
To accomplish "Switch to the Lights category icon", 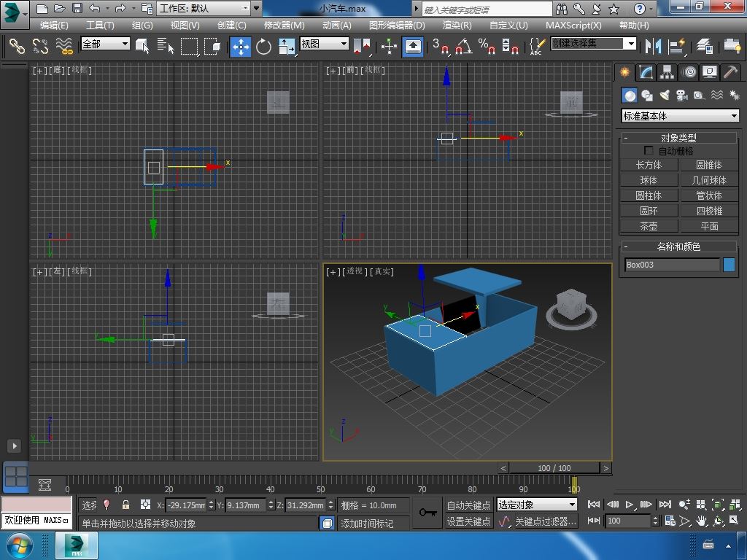I will click(x=664, y=96).
